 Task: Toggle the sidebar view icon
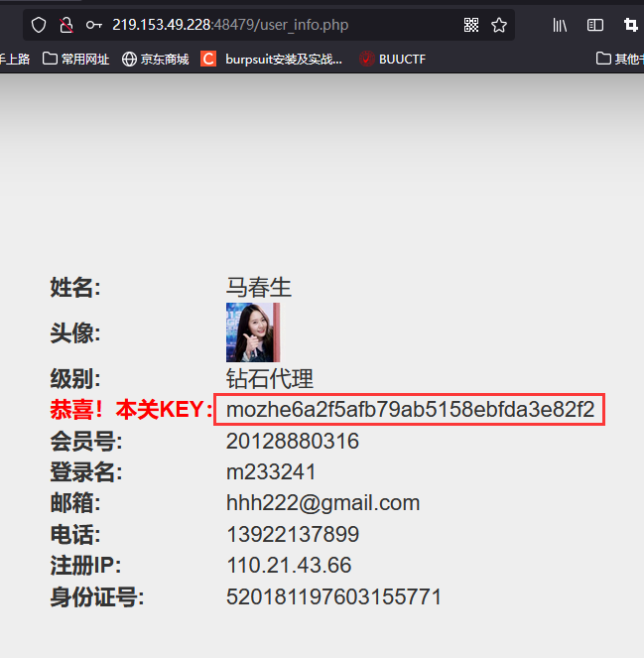pos(595,25)
